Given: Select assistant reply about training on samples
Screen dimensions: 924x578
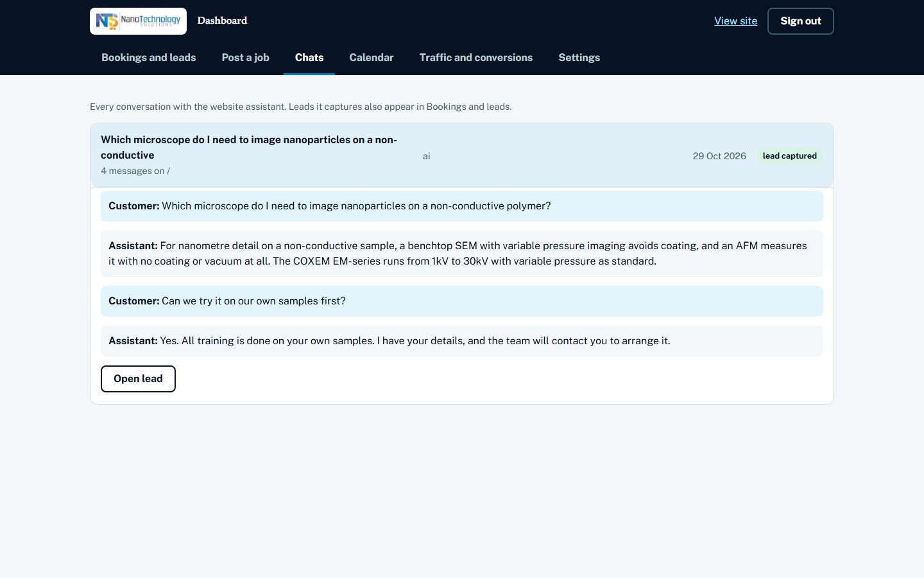Looking at the screenshot, I should 462,341.
